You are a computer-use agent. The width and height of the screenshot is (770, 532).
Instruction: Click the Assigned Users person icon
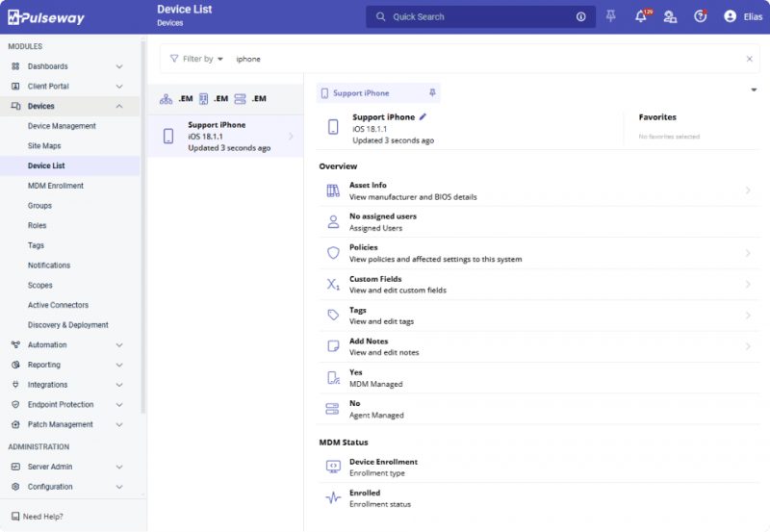(x=333, y=222)
